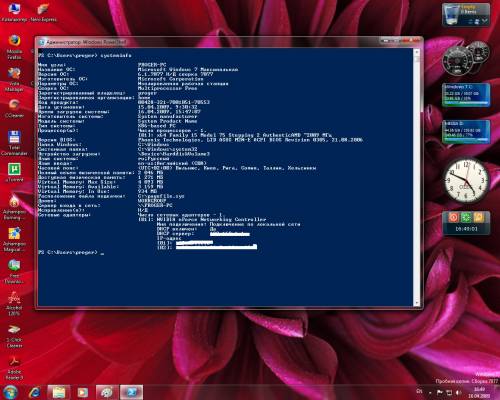Launch uTorrent from the desktop
The image size is (500, 400).
(x=14, y=172)
